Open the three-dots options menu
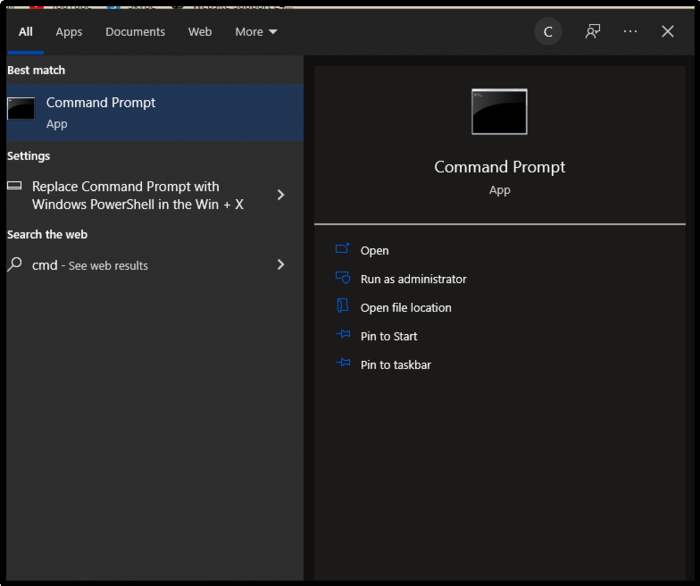 point(630,31)
